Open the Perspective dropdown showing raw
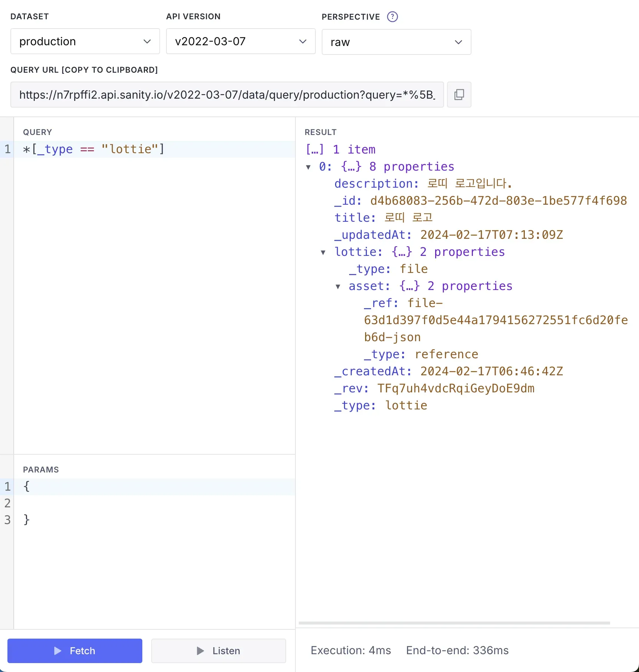The width and height of the screenshot is (639, 672). coord(397,42)
